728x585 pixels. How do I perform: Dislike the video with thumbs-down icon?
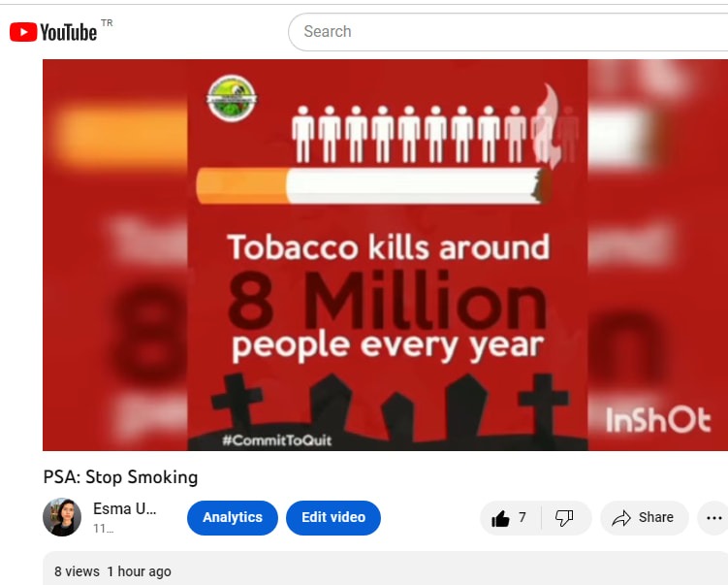tap(564, 518)
